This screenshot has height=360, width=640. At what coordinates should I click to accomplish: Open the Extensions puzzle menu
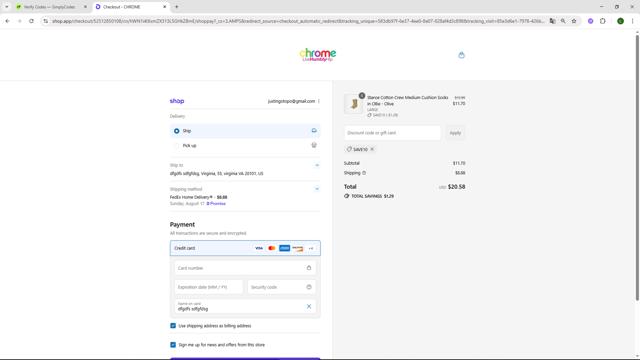(x=603, y=21)
